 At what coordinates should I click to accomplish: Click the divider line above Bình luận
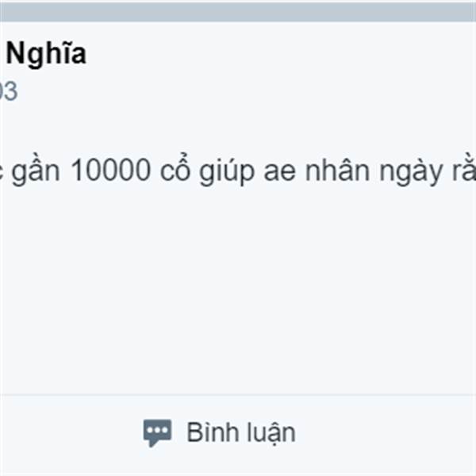tap(238, 394)
